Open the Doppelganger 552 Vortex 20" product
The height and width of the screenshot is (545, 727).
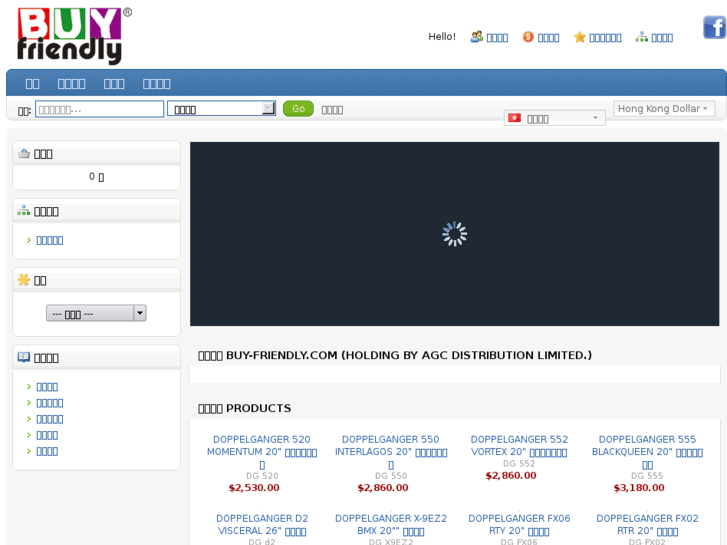point(519,446)
